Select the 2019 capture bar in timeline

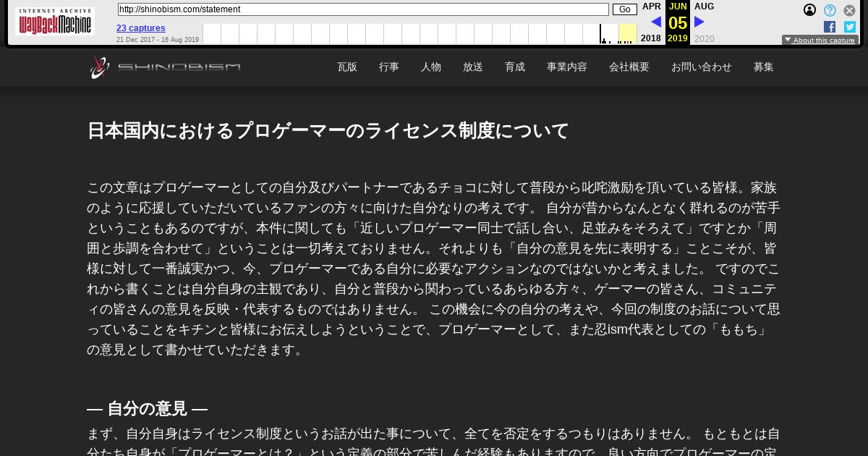click(x=628, y=34)
